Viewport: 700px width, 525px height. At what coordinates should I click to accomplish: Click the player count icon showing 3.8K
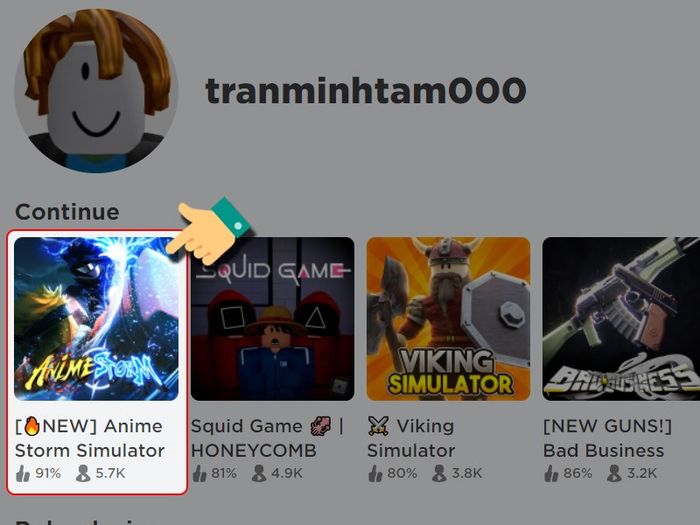pos(439,473)
